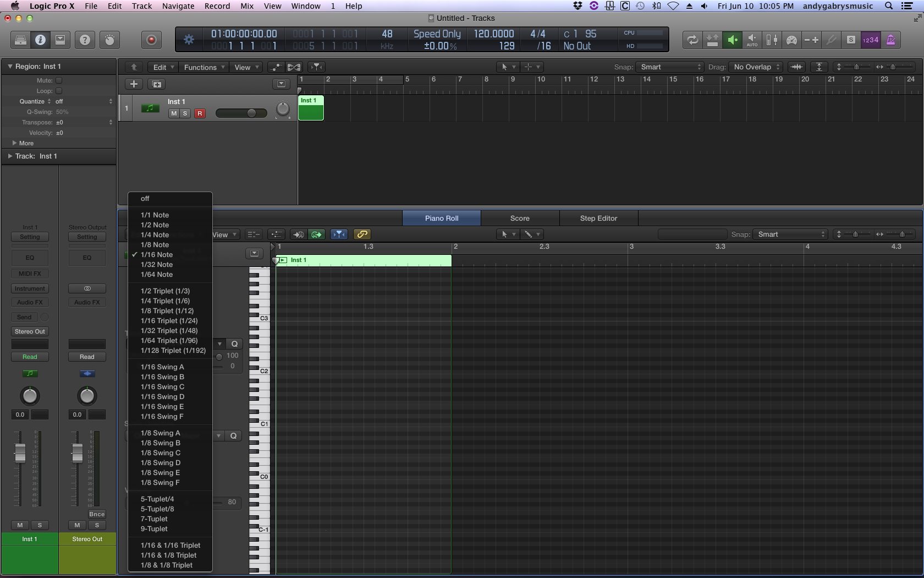
Task: Click Stereo Out EQ button
Action: tap(87, 258)
